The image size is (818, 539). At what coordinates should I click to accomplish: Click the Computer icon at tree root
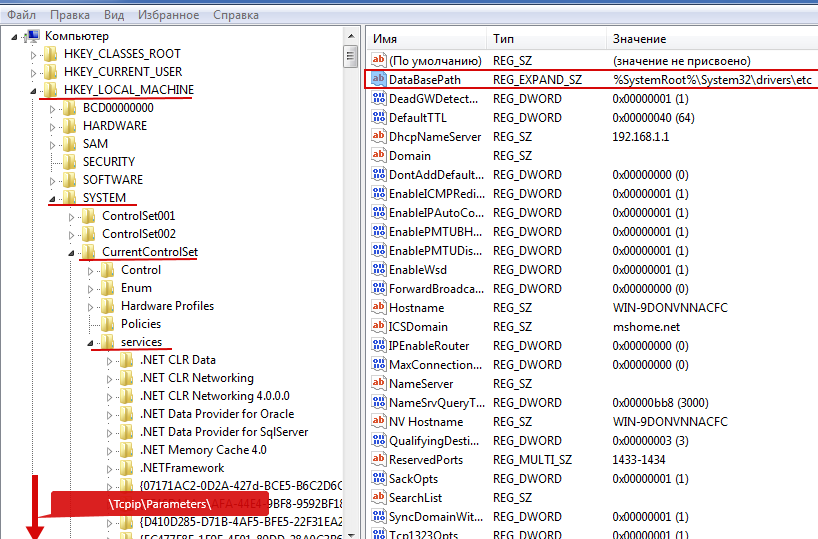tap(32, 36)
